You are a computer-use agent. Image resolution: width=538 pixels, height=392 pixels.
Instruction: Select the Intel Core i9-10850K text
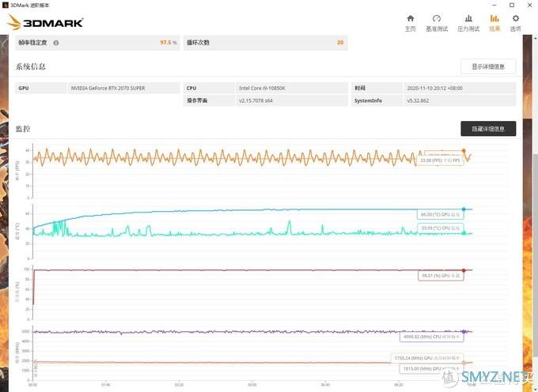pos(262,88)
